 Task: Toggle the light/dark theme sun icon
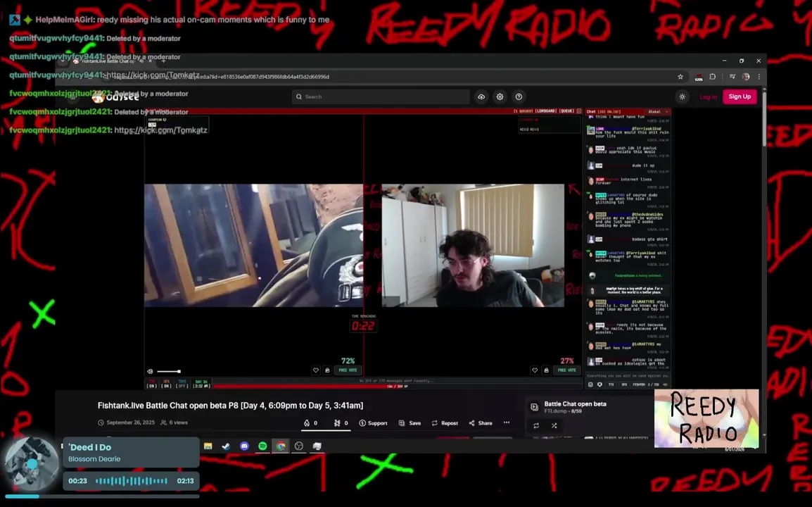[683, 97]
